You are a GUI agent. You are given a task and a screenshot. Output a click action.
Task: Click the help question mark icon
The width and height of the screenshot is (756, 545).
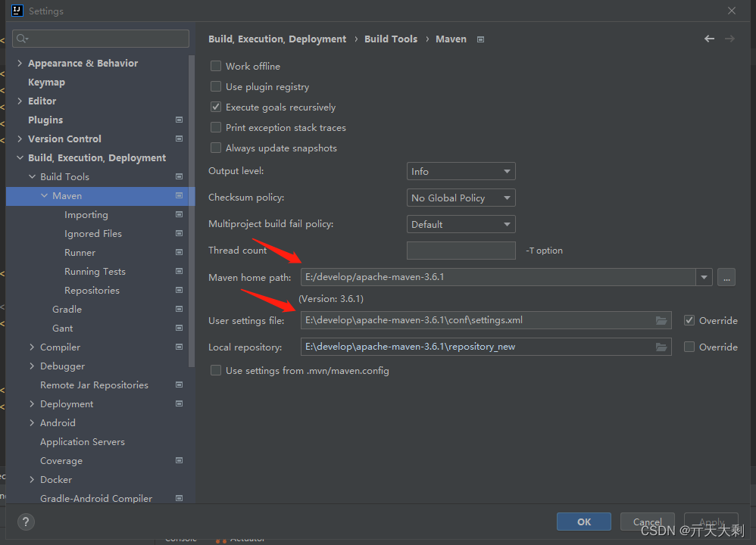click(26, 522)
